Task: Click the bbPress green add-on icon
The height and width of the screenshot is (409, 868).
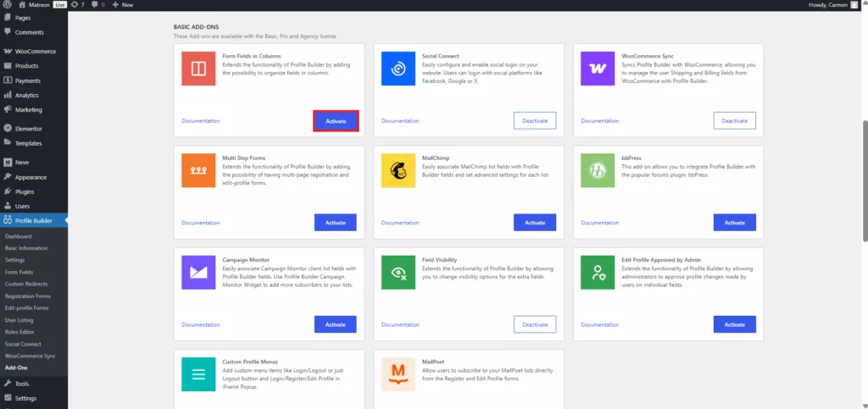Action: (x=598, y=170)
